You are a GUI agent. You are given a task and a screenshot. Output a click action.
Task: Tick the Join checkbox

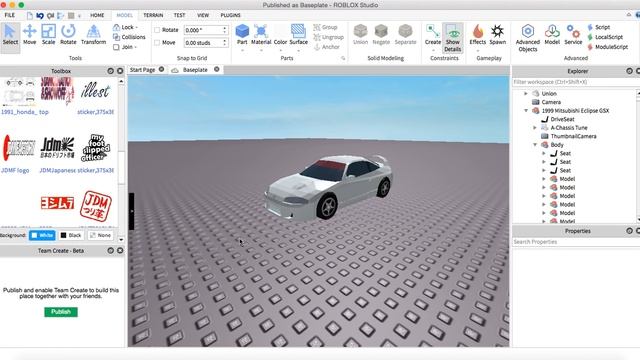[116, 47]
